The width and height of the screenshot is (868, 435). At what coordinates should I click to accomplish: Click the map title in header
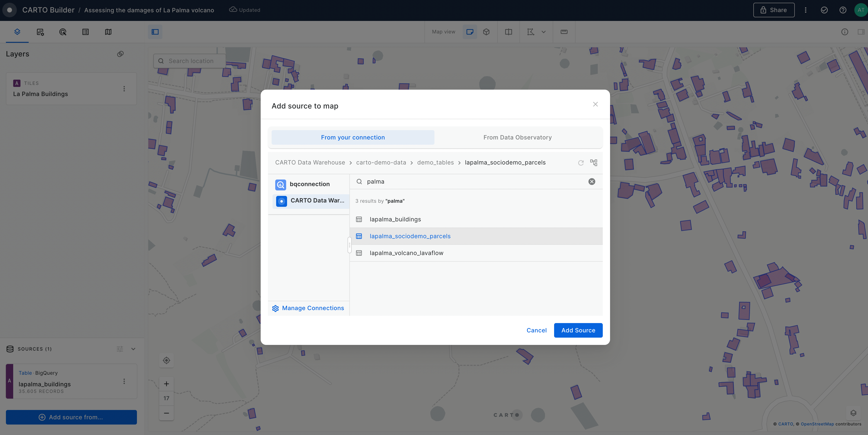point(149,10)
